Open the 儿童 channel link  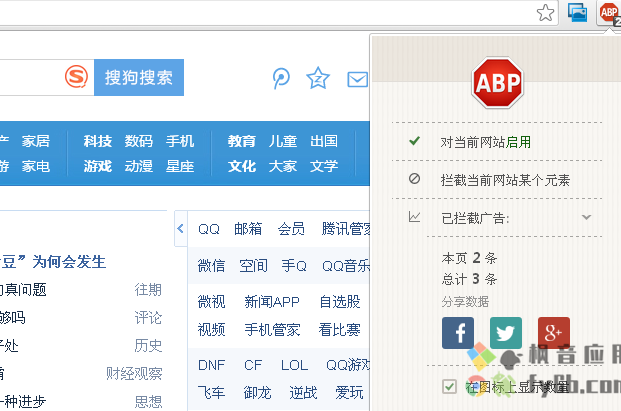[283, 141]
